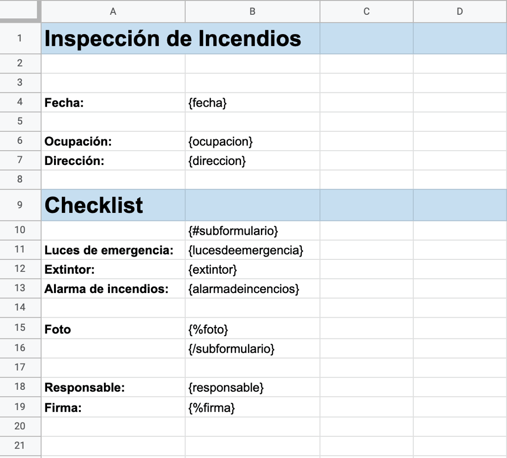
Task: Select row 15 header
Action: pos(20,328)
